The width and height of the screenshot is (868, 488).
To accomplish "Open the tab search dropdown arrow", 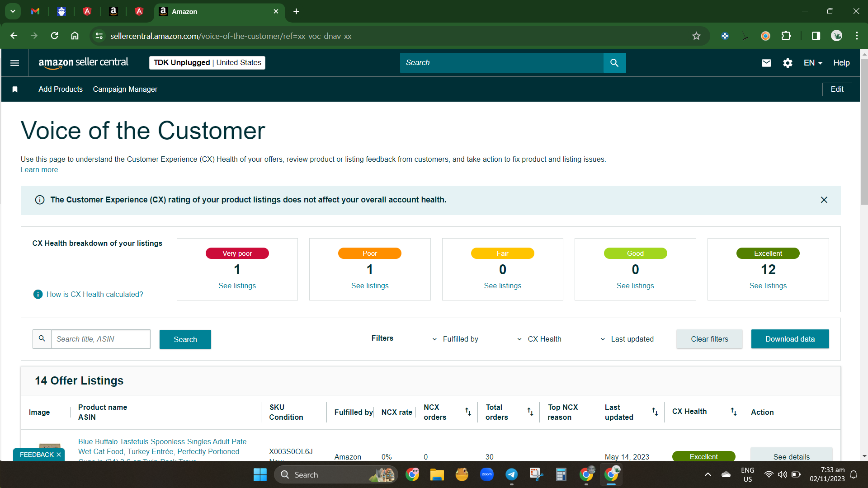I will (x=13, y=11).
